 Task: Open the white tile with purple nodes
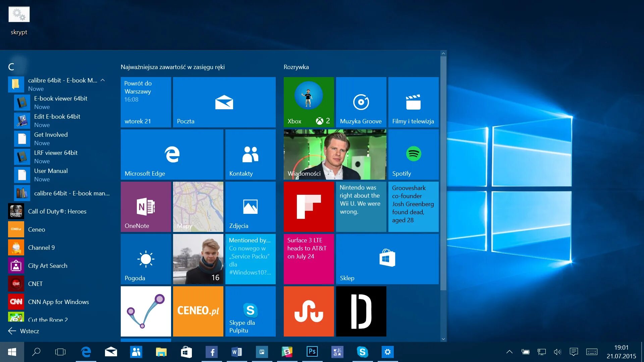pos(146,311)
